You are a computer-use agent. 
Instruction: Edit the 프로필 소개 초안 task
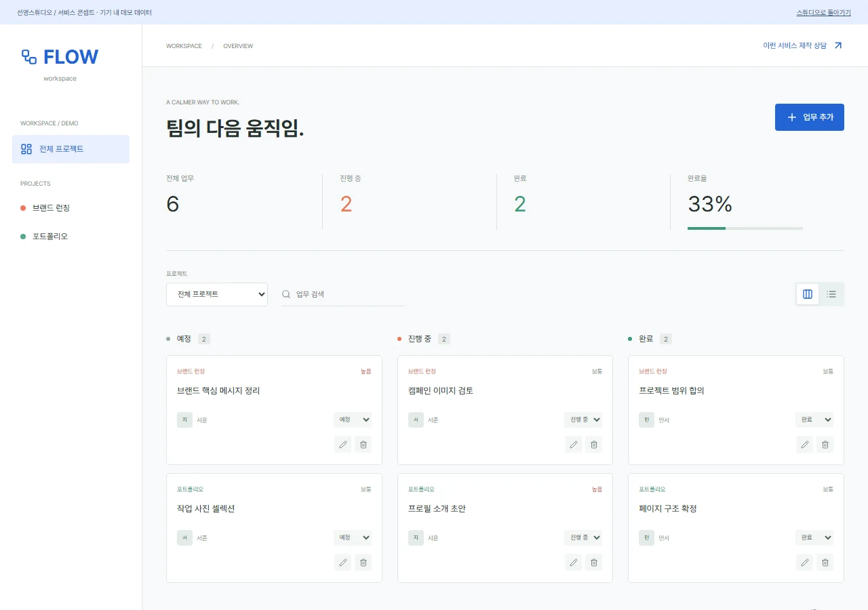click(574, 563)
